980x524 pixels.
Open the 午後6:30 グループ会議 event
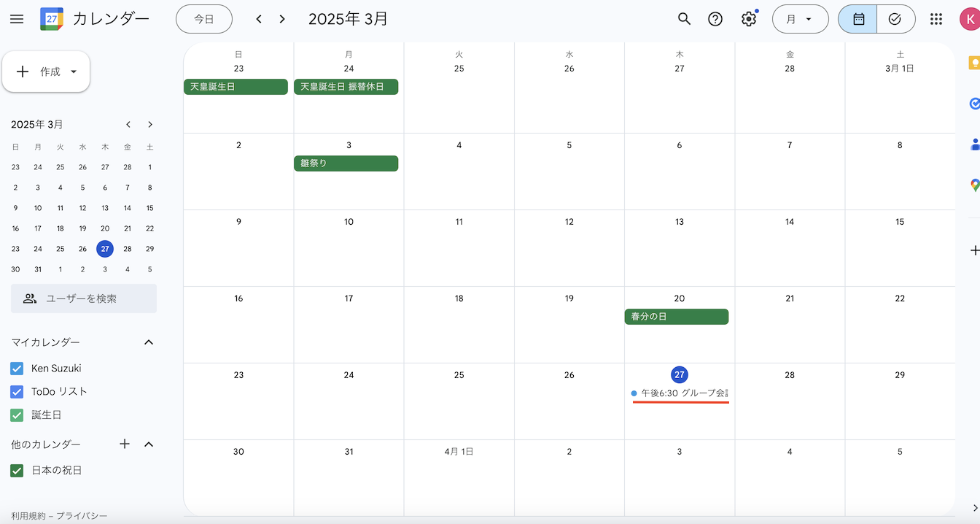(680, 393)
